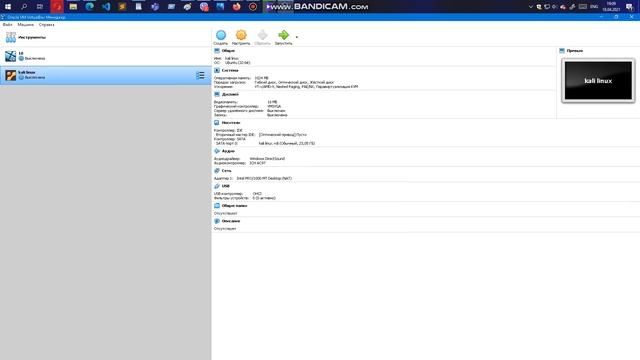Click the 1024 МБ memory value

click(x=261, y=78)
